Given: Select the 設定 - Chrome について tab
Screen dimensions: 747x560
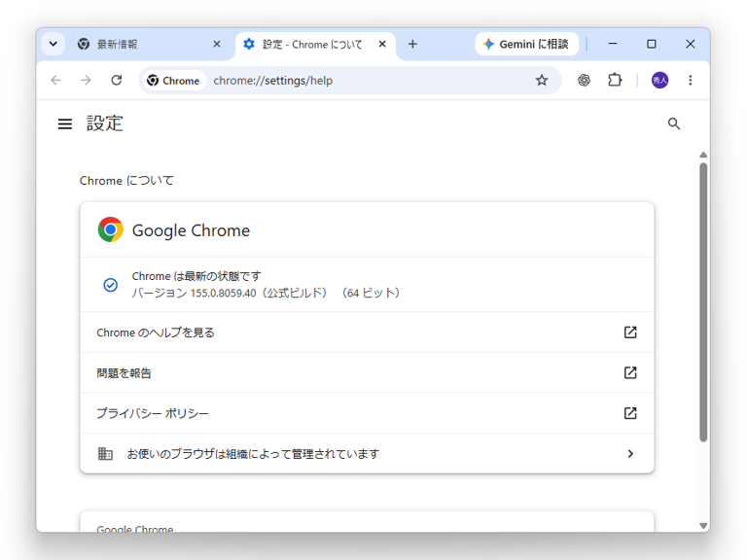Looking at the screenshot, I should click(x=314, y=45).
